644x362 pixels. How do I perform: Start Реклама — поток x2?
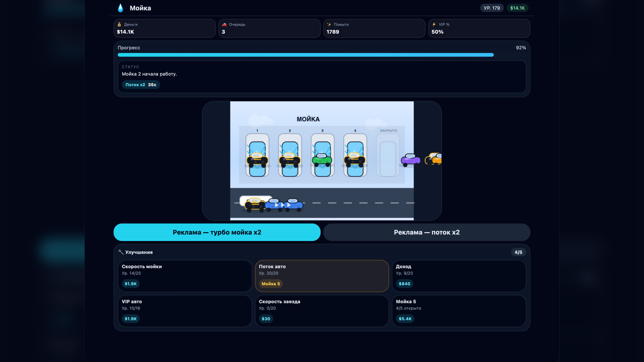tap(427, 232)
